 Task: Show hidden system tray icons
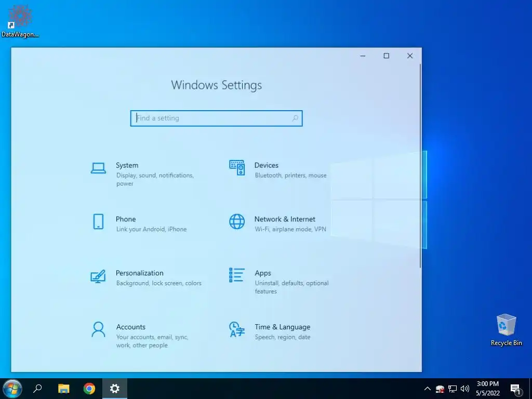tap(428, 389)
